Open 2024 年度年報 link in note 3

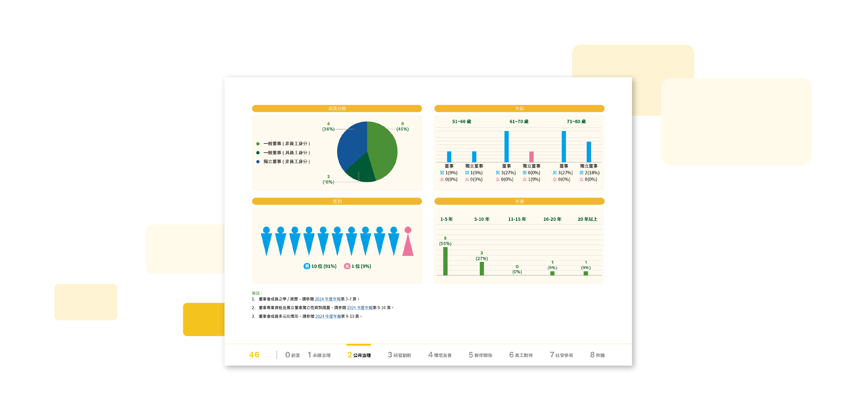pyautogui.click(x=328, y=317)
